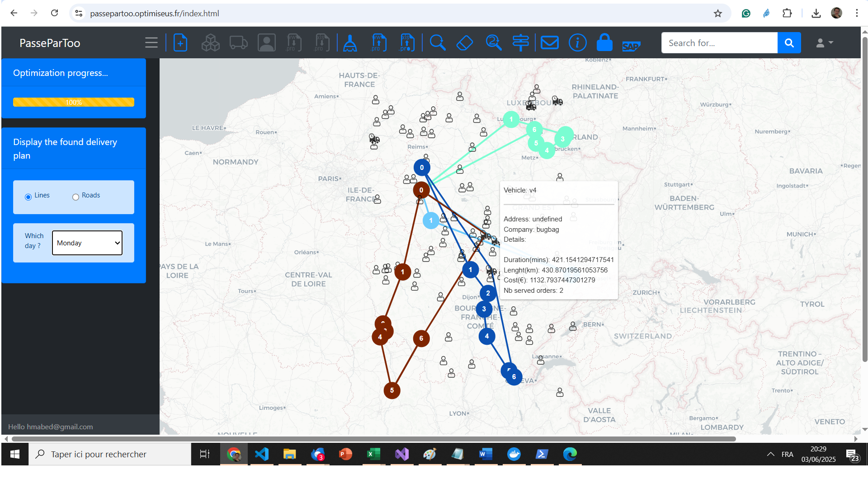868x488 pixels.
Task: Click the horizontal page scrollbar
Action: pyautogui.click(x=373, y=439)
